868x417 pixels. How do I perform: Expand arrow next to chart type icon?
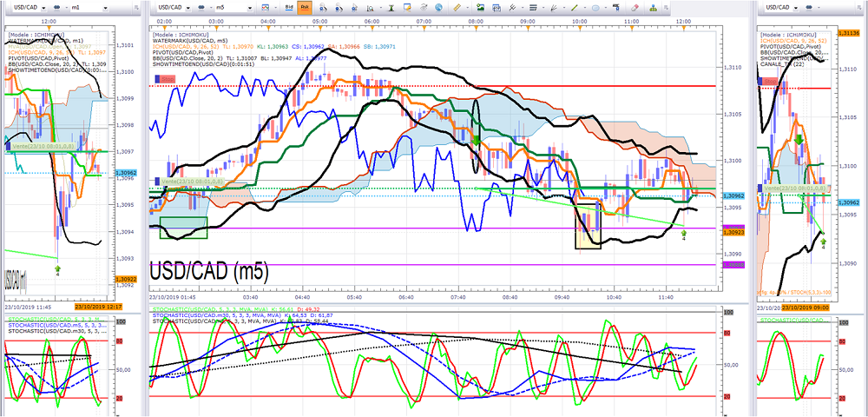276,8
